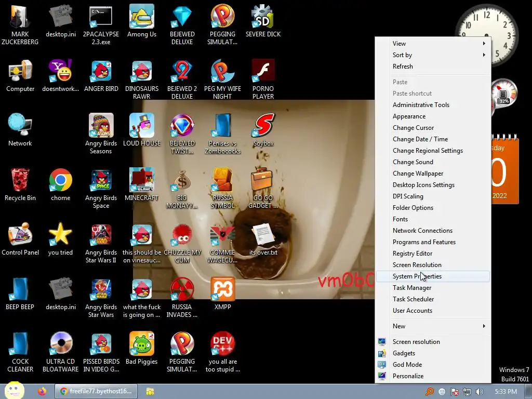Switch to freefile77.byethost16 Chrome taskbar window

pyautogui.click(x=96, y=391)
